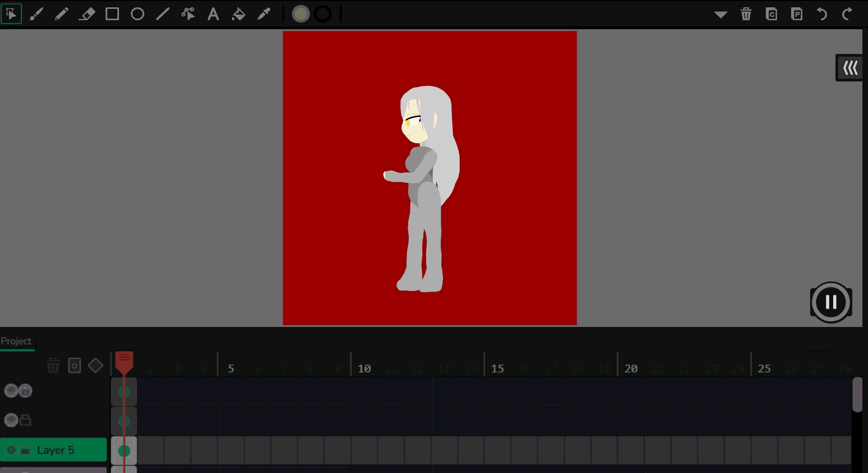The image size is (868, 473).
Task: Click the timeline vertical scrollbar thumb
Action: (x=857, y=394)
